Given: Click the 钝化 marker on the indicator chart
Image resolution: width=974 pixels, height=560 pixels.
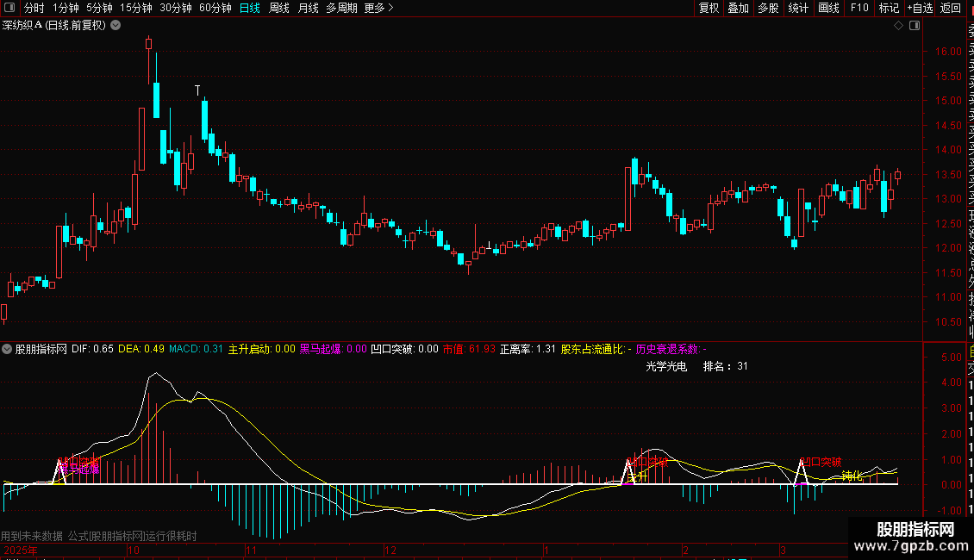Looking at the screenshot, I should [x=852, y=476].
